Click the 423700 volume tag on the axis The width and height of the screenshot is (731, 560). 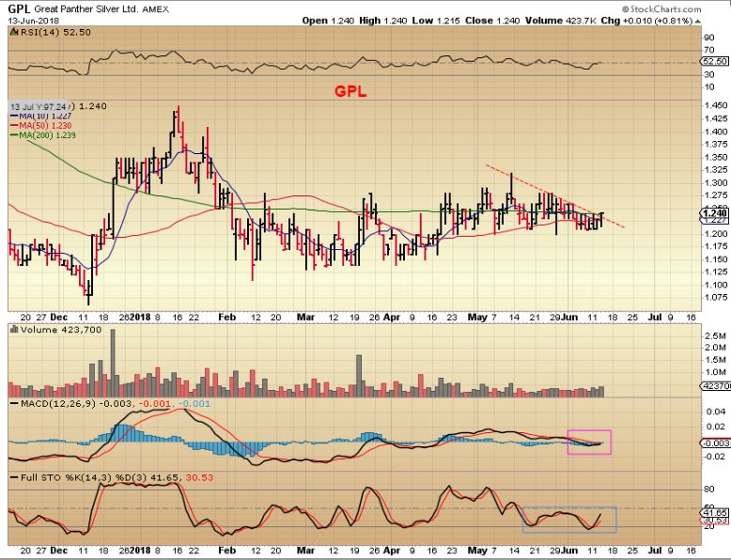coord(716,385)
